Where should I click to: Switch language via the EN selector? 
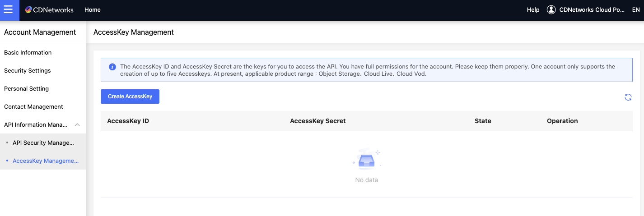coord(635,10)
